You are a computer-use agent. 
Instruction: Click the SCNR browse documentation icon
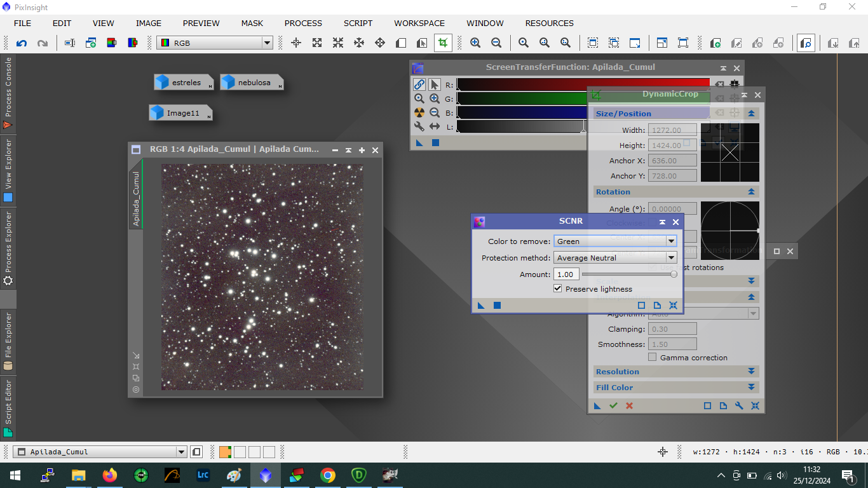pos(658,306)
